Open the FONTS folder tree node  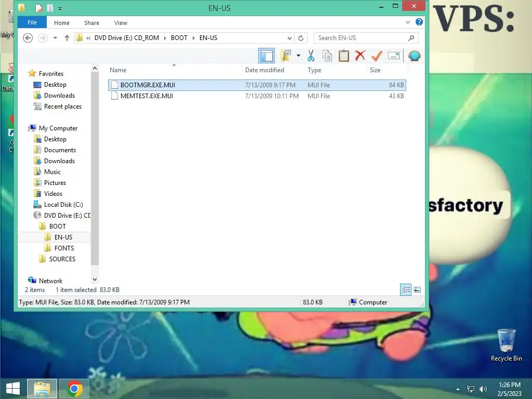coord(64,248)
